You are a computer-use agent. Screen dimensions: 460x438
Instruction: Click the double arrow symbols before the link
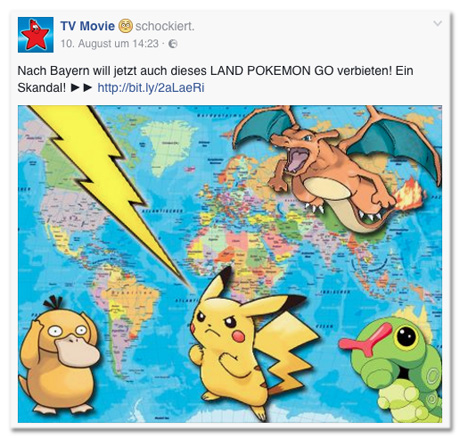click(x=82, y=88)
